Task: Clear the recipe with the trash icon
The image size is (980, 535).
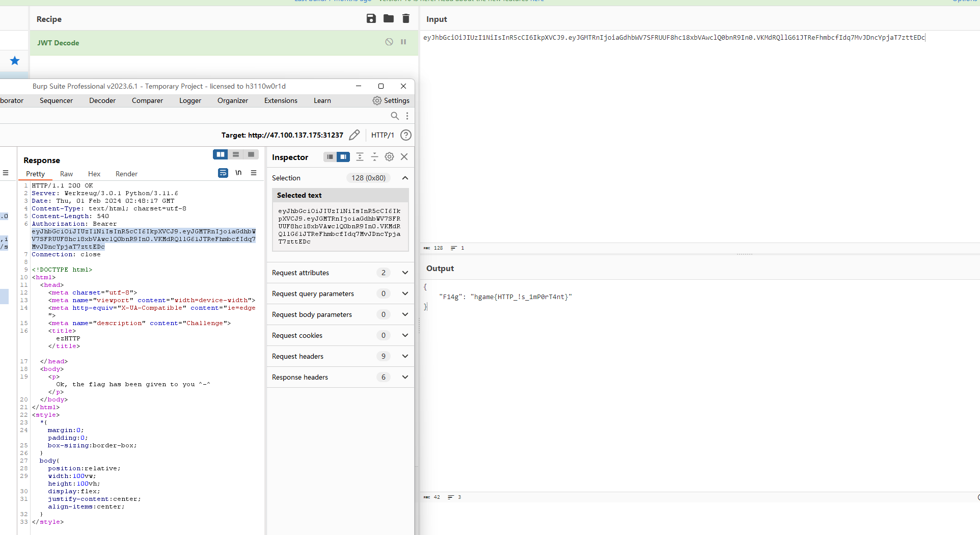Action: (x=406, y=19)
